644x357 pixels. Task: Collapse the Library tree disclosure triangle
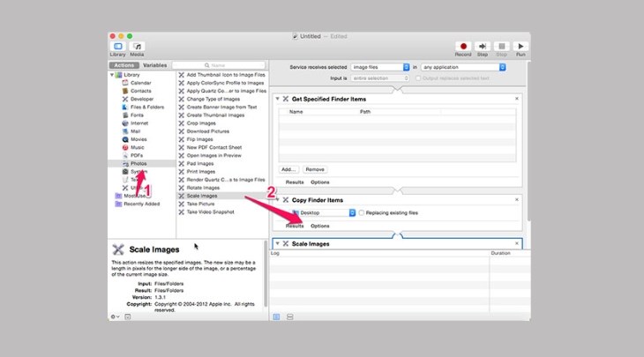pyautogui.click(x=111, y=75)
